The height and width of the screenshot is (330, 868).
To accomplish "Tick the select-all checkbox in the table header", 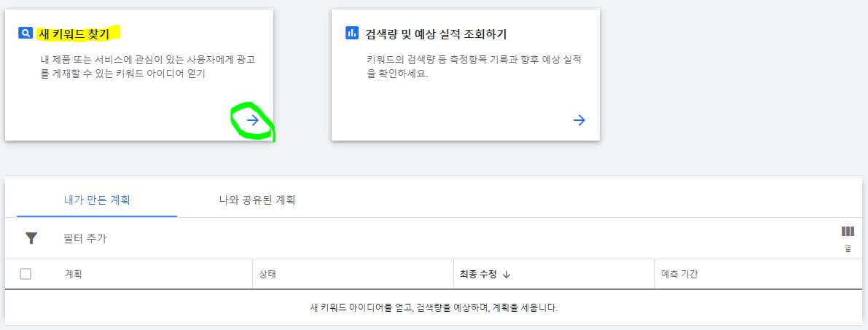I will 26,274.
